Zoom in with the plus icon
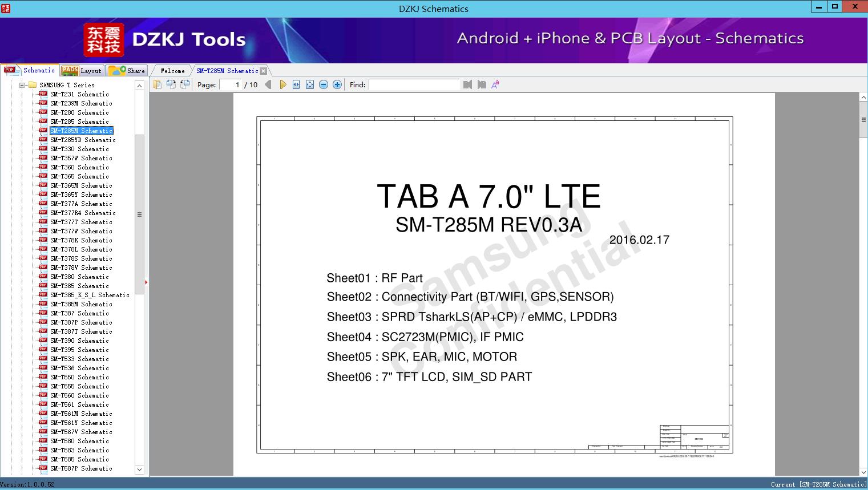Viewport: 868px width, 490px height. 337,84
